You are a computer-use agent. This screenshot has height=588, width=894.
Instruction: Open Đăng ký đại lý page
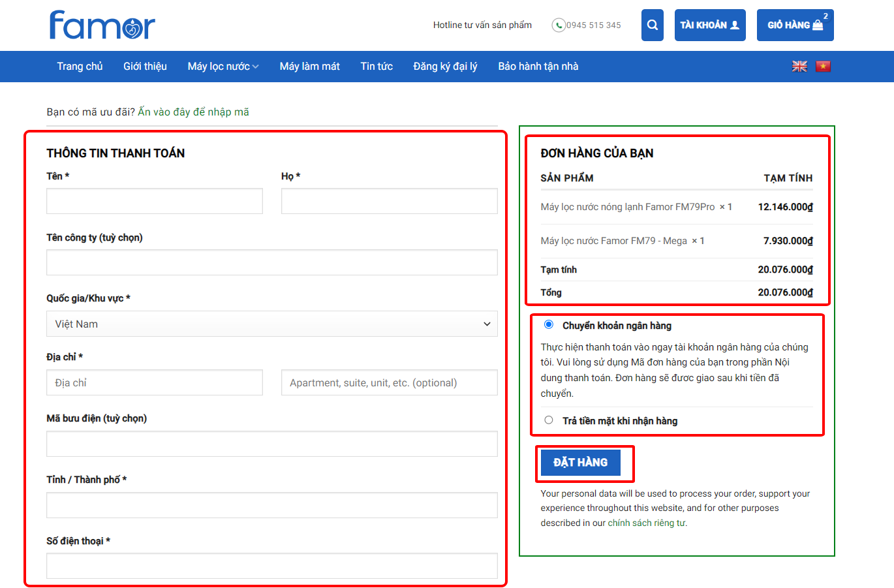[445, 66]
